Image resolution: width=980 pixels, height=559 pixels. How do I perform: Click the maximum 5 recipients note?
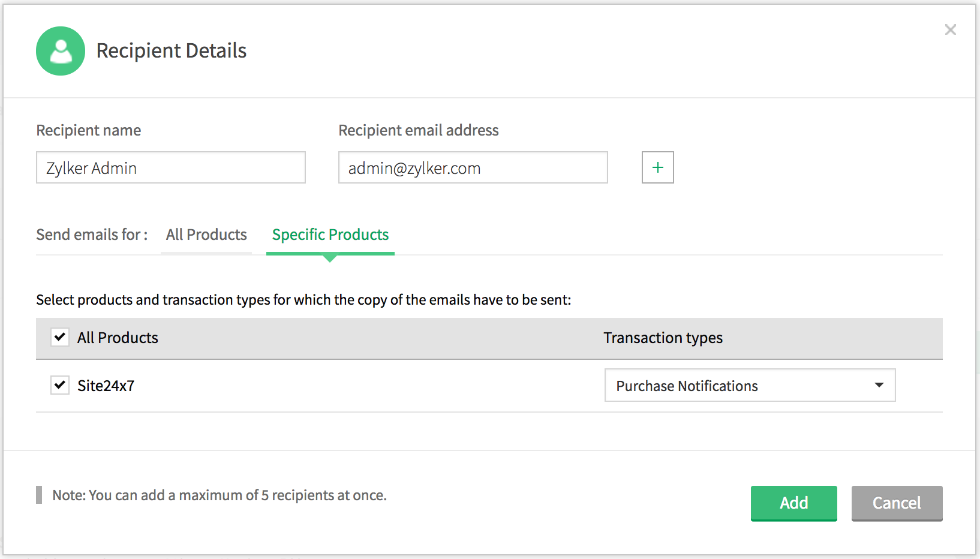pos(220,495)
